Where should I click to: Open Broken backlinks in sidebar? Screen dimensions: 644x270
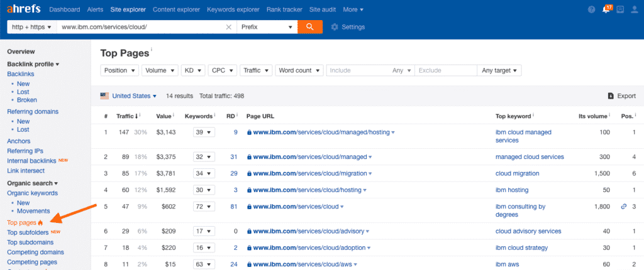tap(27, 100)
